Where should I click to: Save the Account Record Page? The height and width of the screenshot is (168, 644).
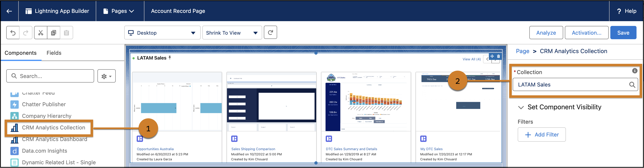(x=623, y=33)
